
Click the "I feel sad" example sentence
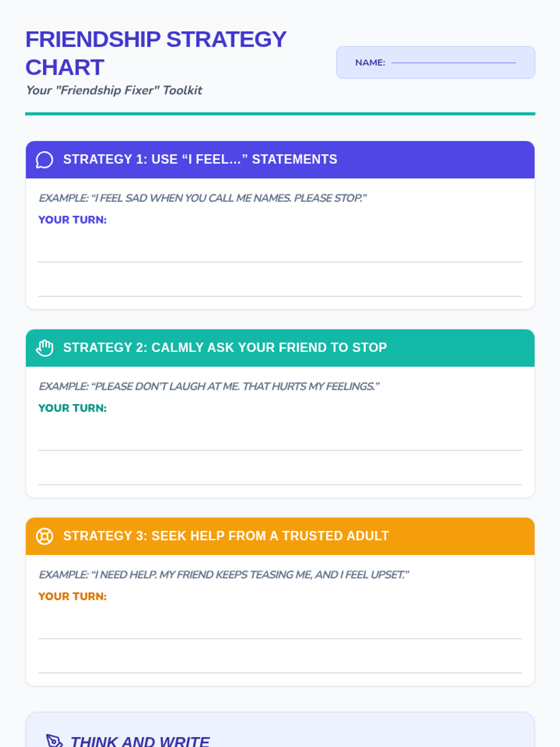click(203, 198)
